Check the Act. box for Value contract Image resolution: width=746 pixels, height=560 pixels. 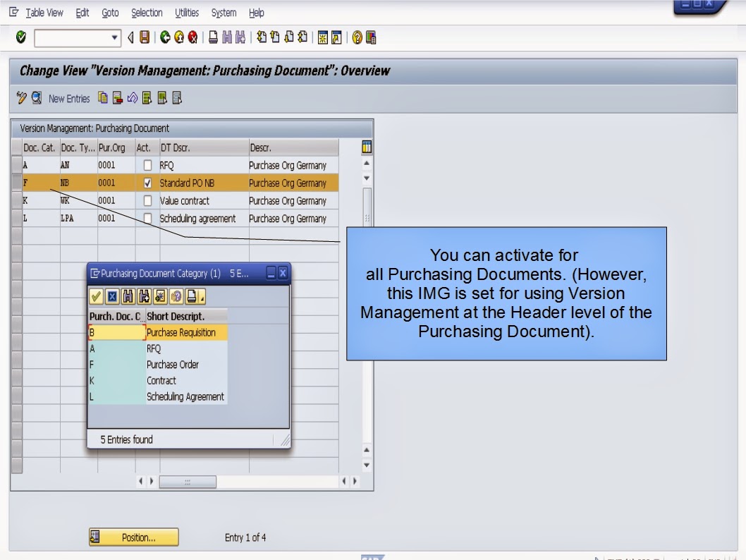tap(146, 200)
